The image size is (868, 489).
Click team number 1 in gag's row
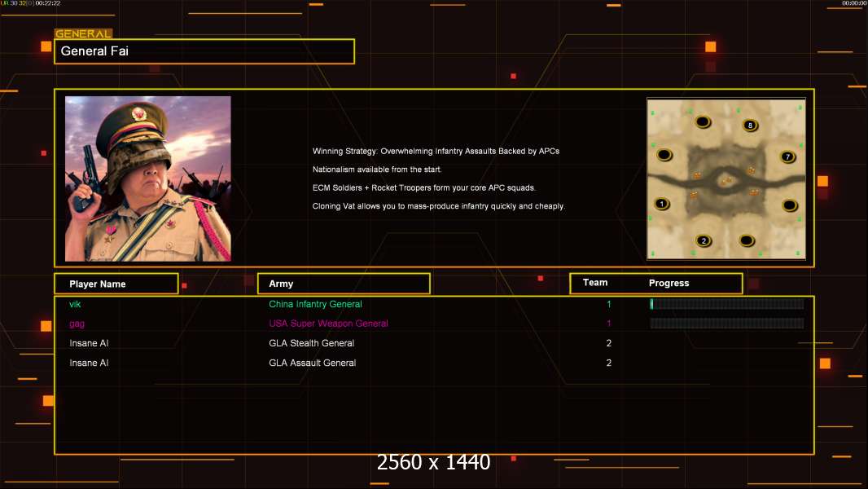click(x=609, y=324)
